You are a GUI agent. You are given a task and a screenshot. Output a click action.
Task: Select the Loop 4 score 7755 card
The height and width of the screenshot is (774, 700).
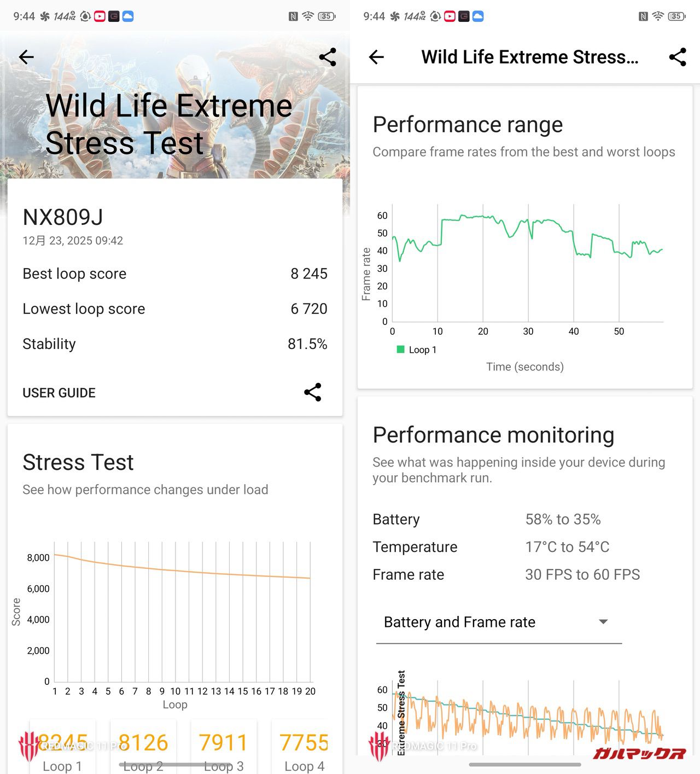304,749
